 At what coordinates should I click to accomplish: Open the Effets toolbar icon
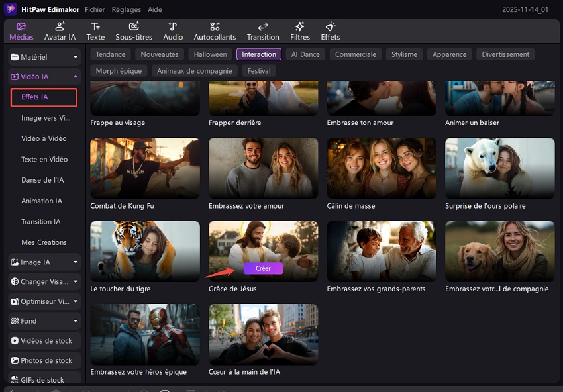(x=330, y=30)
